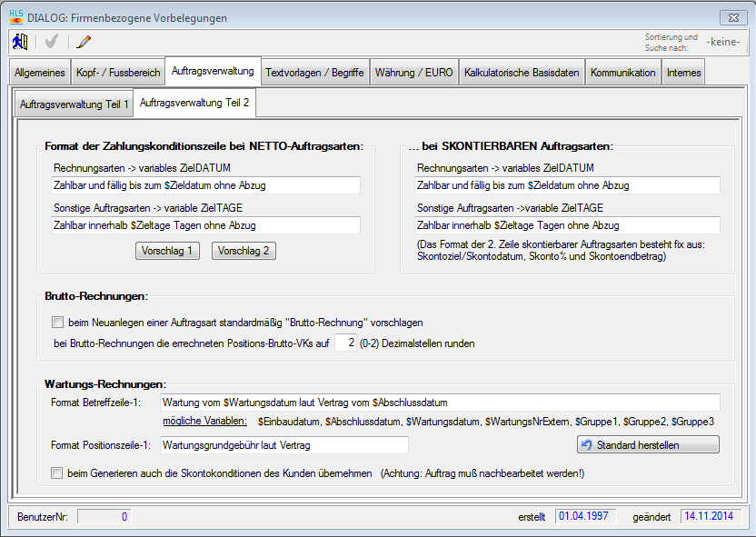Click the Format Betreffzeile-1 text field
This screenshot has height=537, width=756.
(x=440, y=402)
